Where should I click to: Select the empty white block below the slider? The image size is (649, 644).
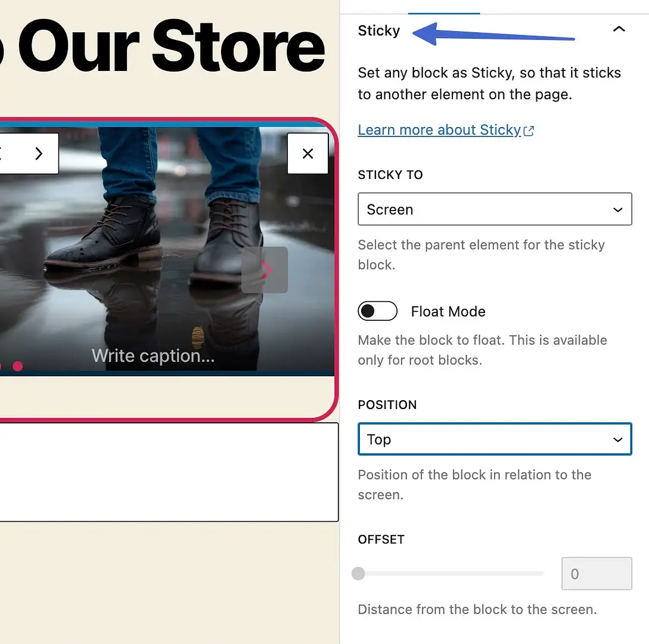click(x=167, y=472)
